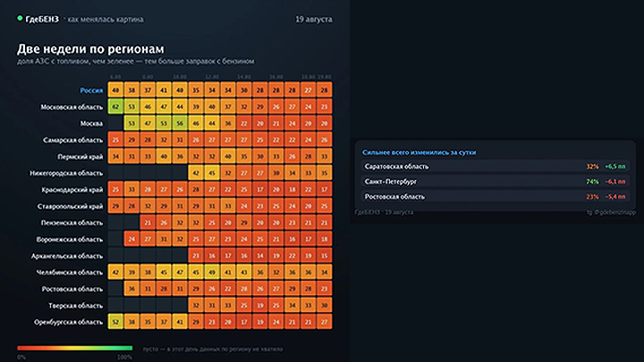The width and height of the screenshot is (644, 362).
Task: Select the Москва row label
Action: pos(91,123)
